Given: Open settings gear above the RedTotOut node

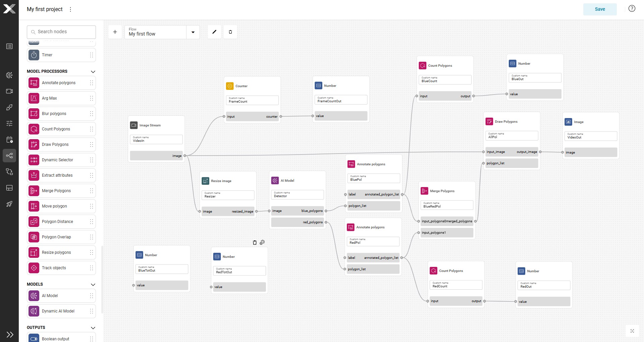Looking at the screenshot, I should 262,242.
